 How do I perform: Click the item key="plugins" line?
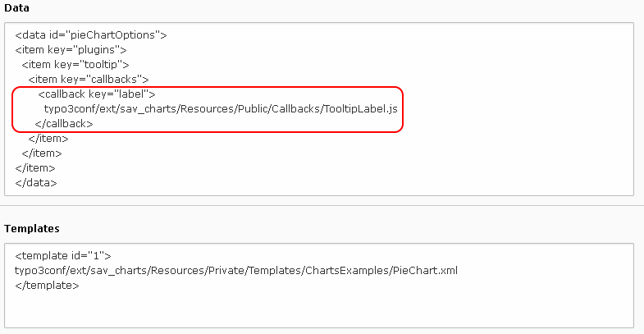(x=71, y=50)
